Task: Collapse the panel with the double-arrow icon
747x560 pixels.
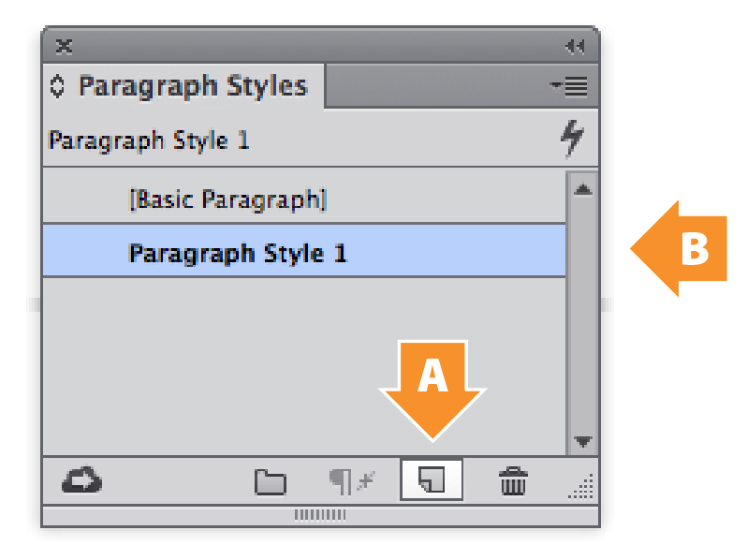Action: [575, 47]
